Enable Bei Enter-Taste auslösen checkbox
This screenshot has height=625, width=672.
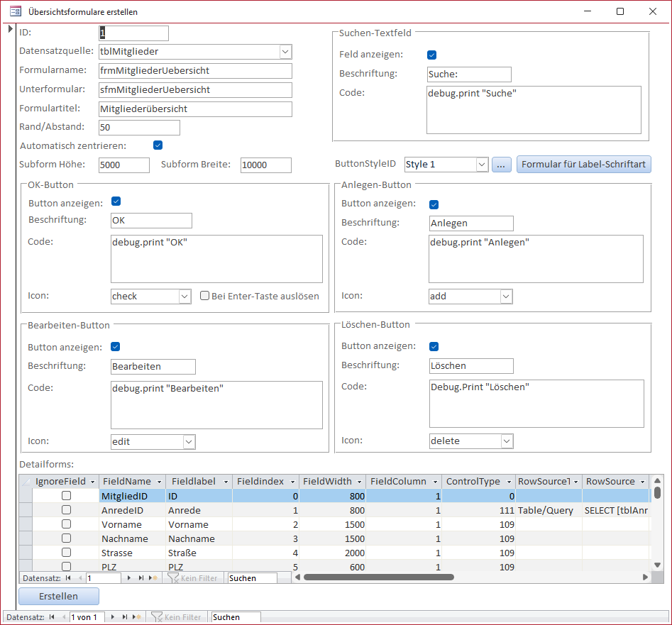coord(204,296)
